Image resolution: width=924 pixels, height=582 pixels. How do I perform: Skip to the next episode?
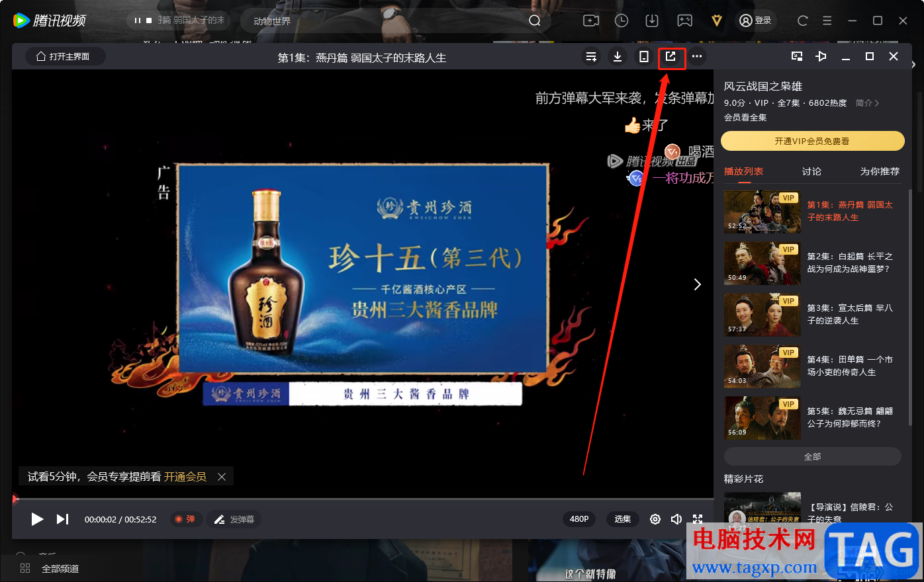(62, 519)
